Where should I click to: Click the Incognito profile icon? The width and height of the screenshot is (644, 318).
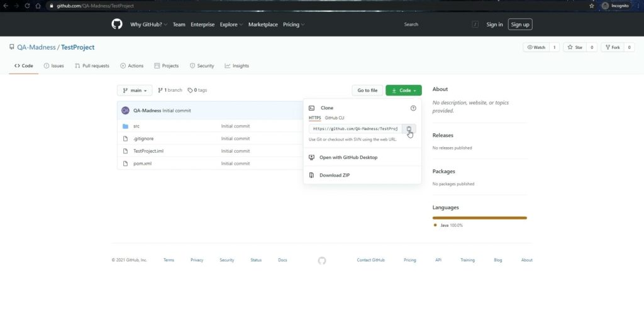(604, 6)
